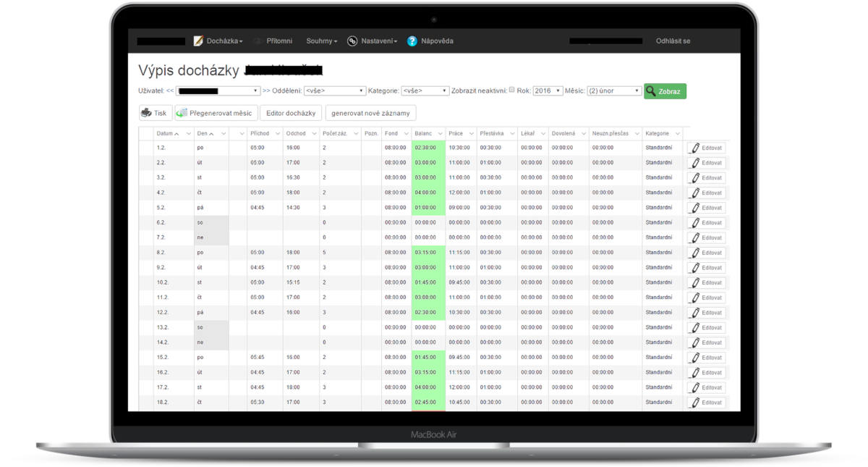The image size is (868, 467).
Task: Open the Uživatel dropdown
Action: pyautogui.click(x=218, y=91)
